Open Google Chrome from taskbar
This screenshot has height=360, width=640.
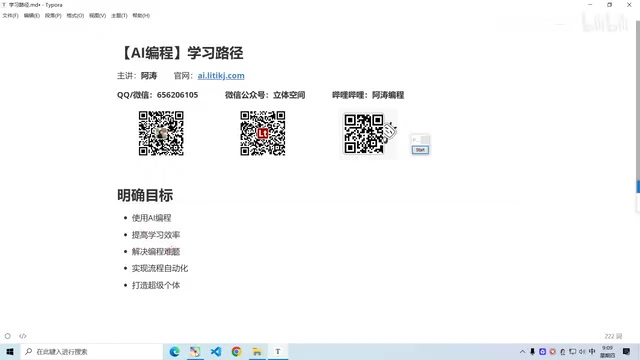(236, 351)
